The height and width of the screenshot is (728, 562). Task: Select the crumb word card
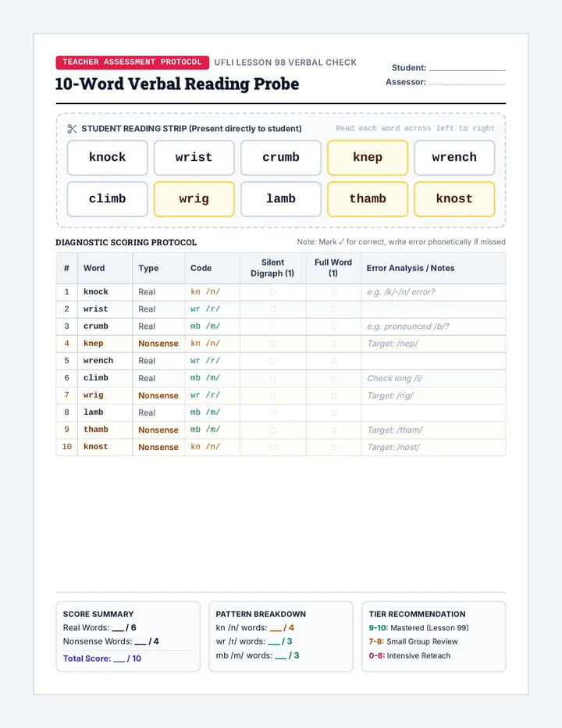tap(281, 158)
